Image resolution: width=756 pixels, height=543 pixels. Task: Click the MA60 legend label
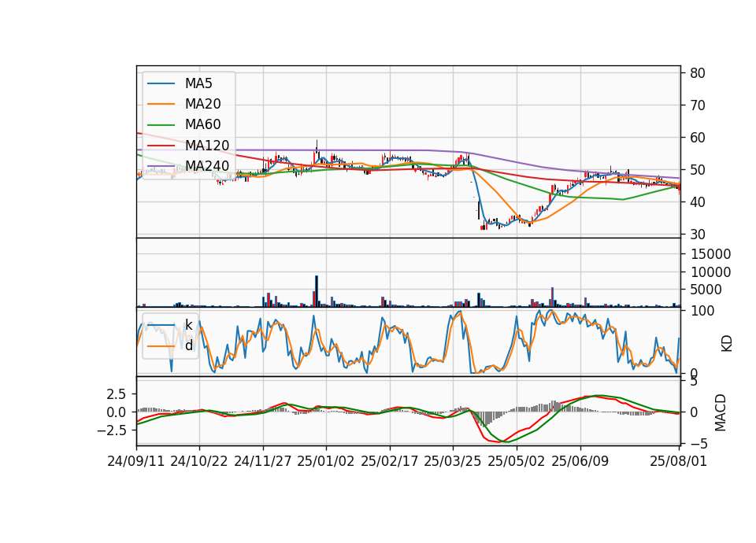[x=203, y=124]
